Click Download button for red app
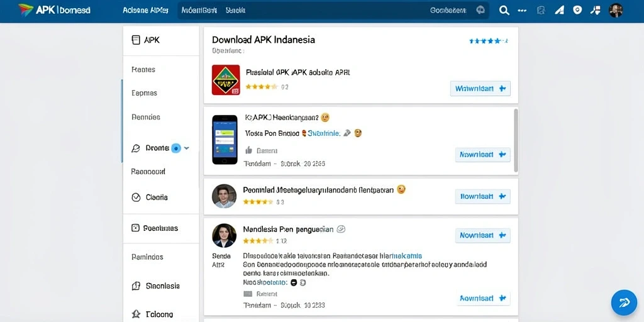The height and width of the screenshot is (322, 644). 480,88
